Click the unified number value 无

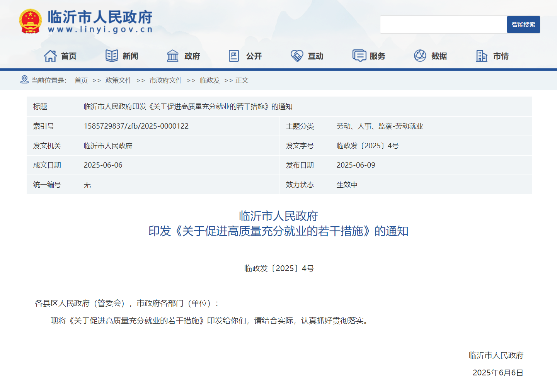point(87,185)
